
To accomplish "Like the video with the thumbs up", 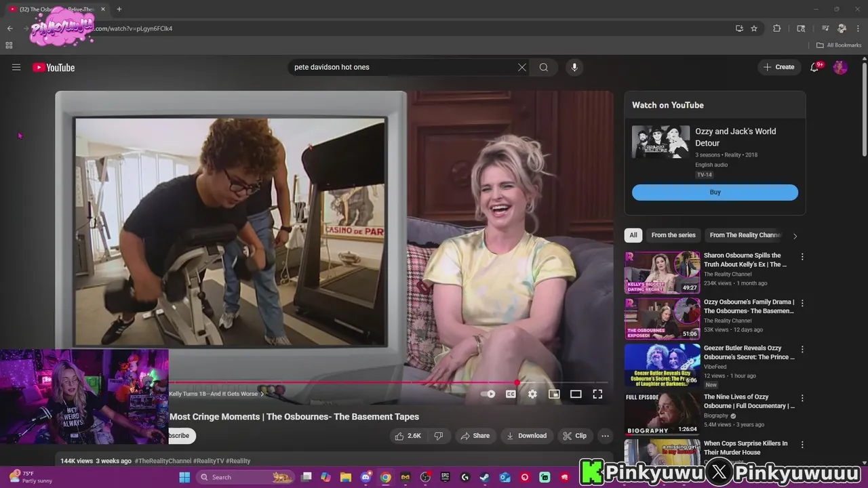I will [x=408, y=436].
